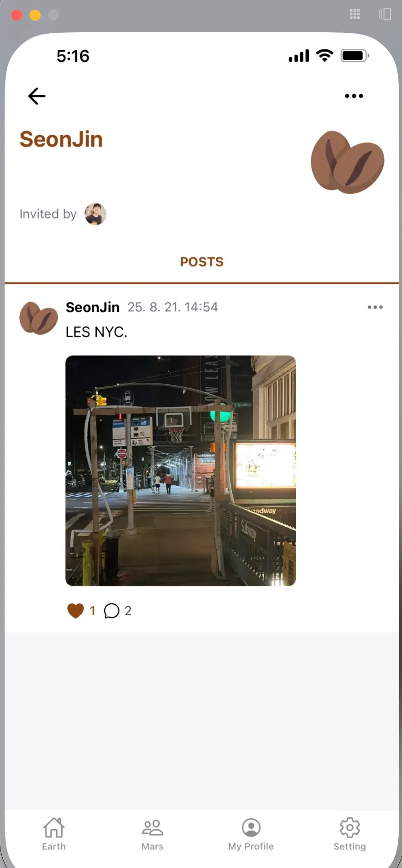Open the large coffee bean profile picture
Viewport: 402px width, 868px height.
tap(348, 162)
